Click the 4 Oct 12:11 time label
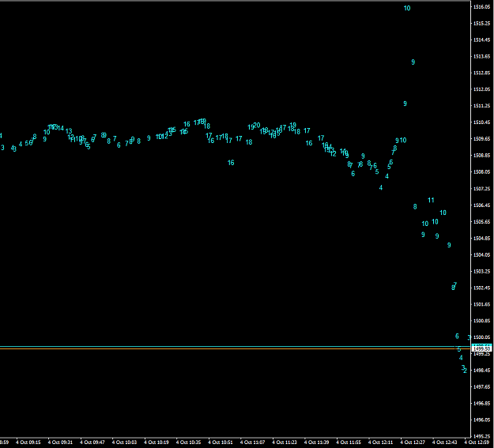The height and width of the screenshot is (448, 494). 381,442
